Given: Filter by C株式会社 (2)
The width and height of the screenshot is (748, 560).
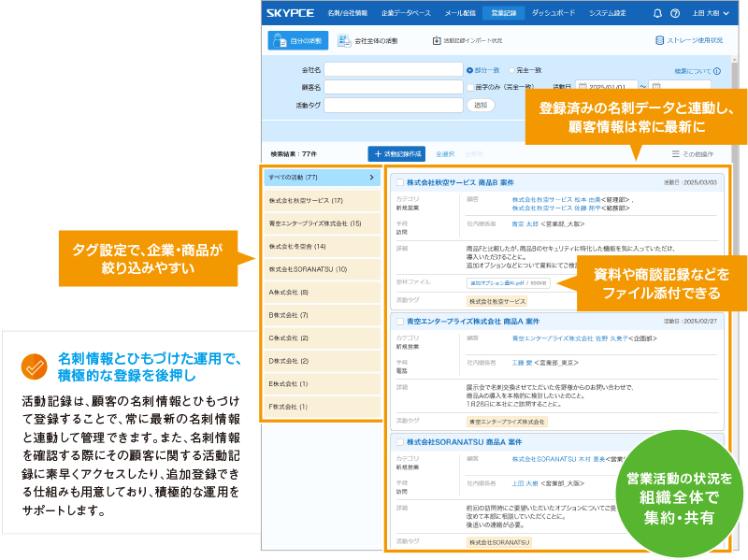Looking at the screenshot, I should coord(322,337).
